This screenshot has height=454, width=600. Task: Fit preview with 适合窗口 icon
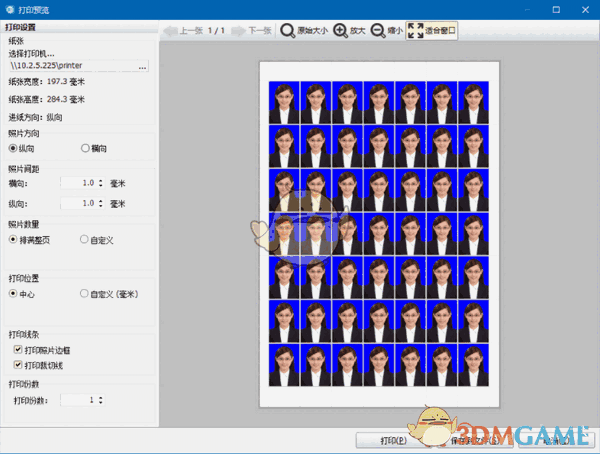(x=415, y=31)
